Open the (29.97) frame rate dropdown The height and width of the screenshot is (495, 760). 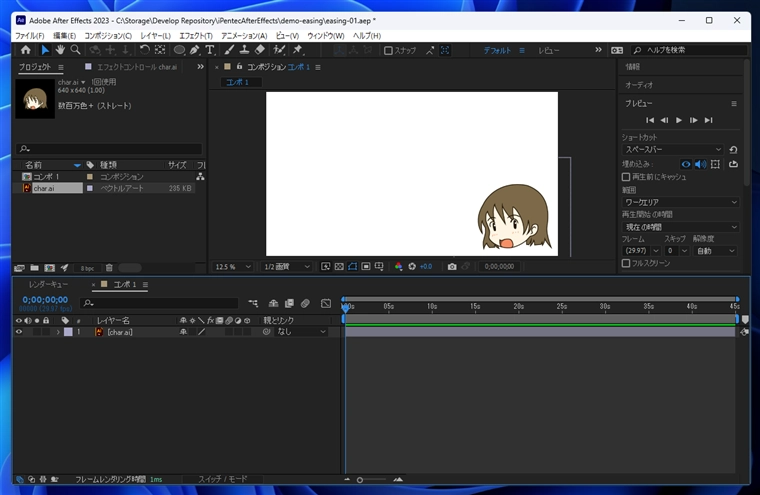pos(641,251)
